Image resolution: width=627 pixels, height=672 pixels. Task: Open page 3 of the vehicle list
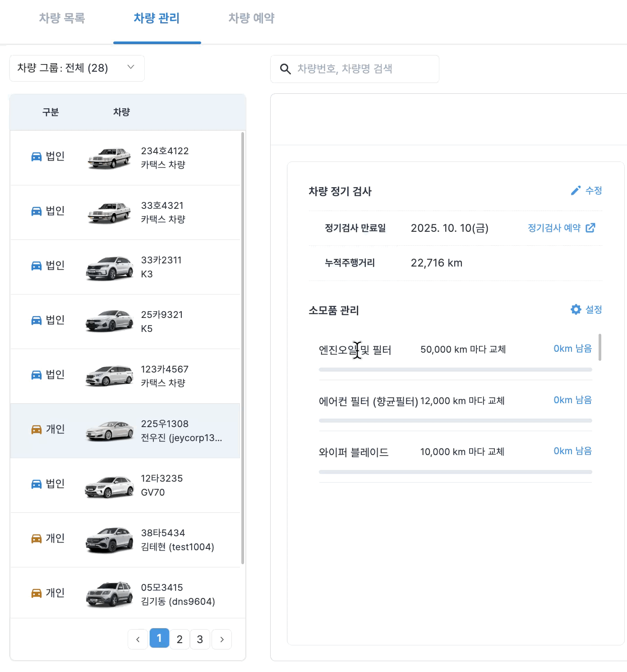[200, 639]
